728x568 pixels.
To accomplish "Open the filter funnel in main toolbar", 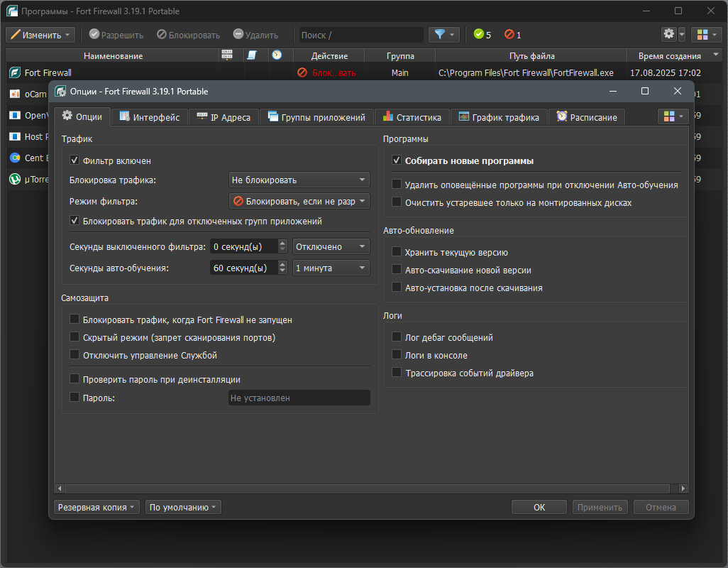I will click(444, 35).
